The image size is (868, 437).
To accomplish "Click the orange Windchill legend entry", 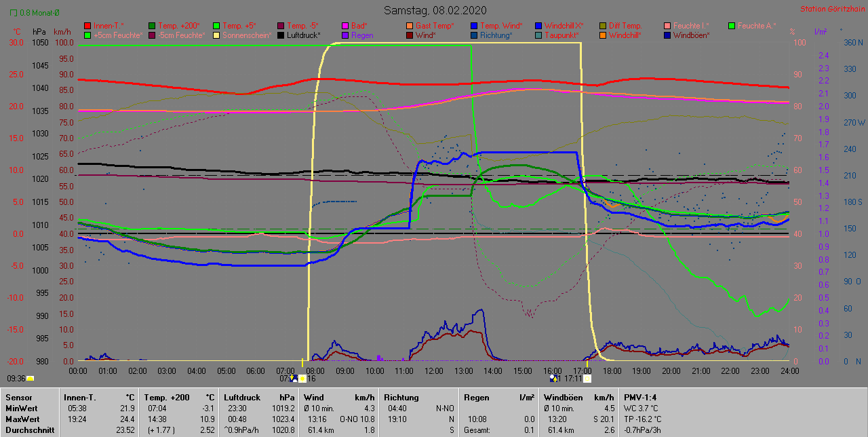I will pos(621,35).
